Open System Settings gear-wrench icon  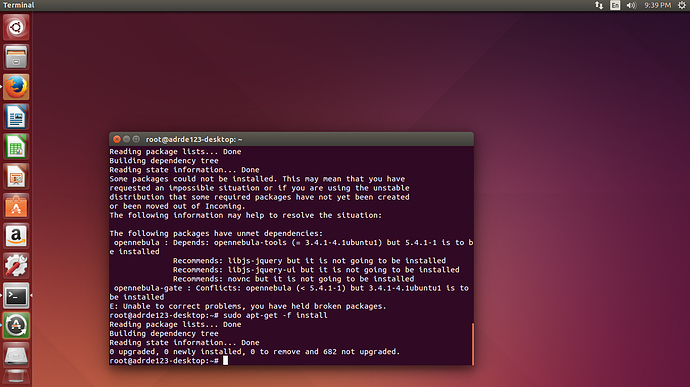pyautogui.click(x=16, y=266)
